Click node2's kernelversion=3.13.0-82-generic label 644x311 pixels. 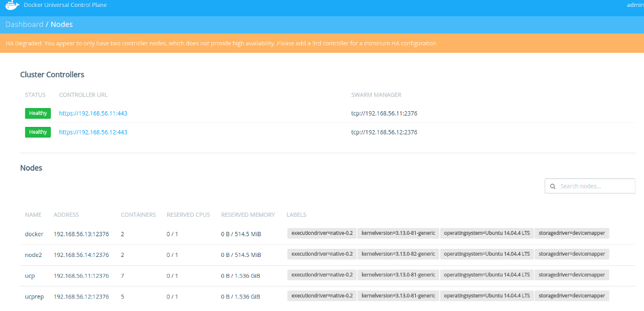point(398,254)
